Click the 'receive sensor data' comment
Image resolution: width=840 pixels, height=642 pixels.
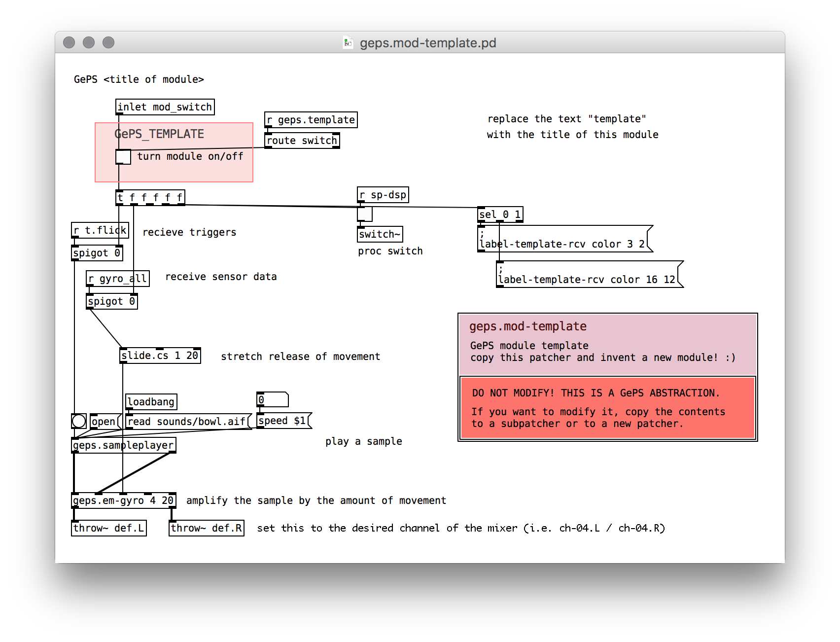(221, 277)
